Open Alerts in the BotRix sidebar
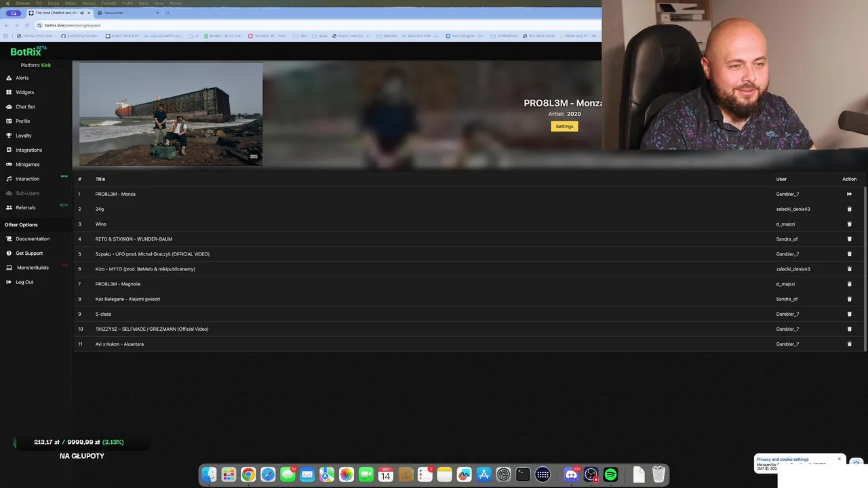868x488 pixels. pyautogui.click(x=22, y=78)
